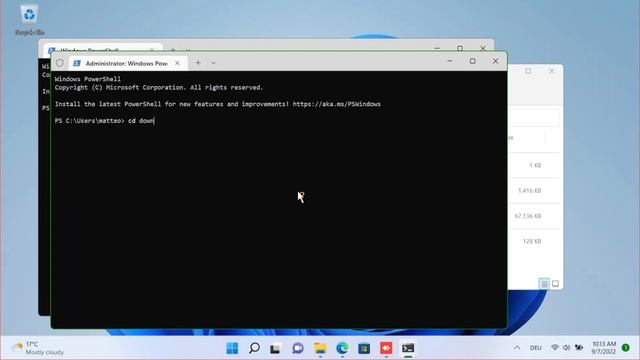Open the red recorder app in taskbar
This screenshot has height=360, width=640.
click(386, 348)
